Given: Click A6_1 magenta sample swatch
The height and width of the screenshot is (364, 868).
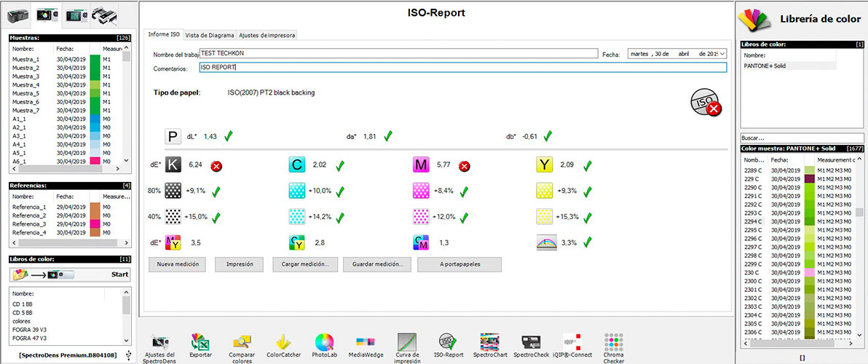Looking at the screenshot, I should pos(94,161).
